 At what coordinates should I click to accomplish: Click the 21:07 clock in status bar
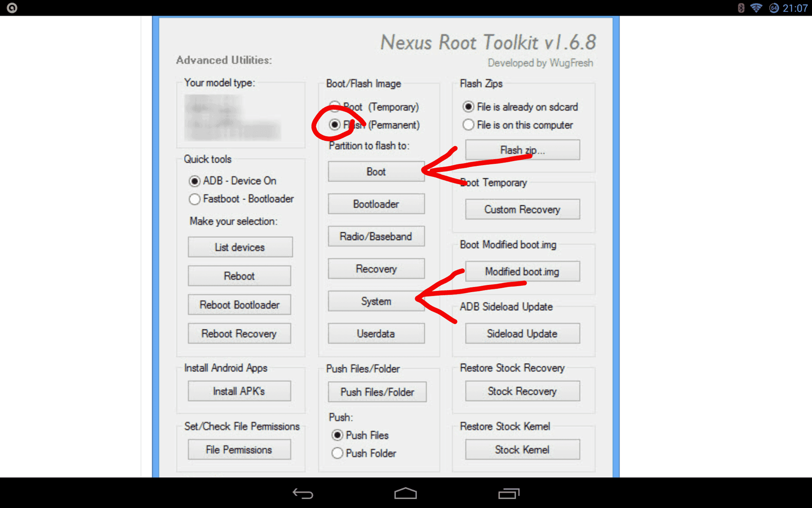tap(795, 8)
